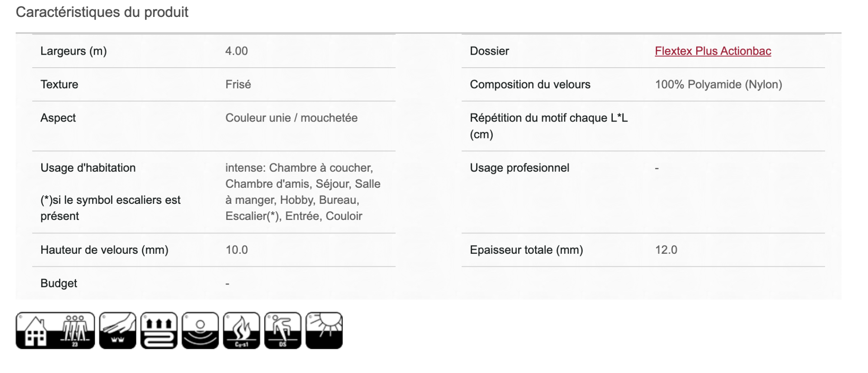Select the sun light fastness icon

324,330
